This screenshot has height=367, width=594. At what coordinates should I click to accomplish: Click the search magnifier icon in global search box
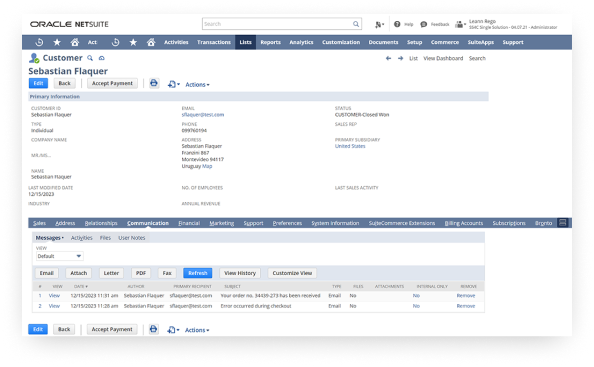point(356,24)
